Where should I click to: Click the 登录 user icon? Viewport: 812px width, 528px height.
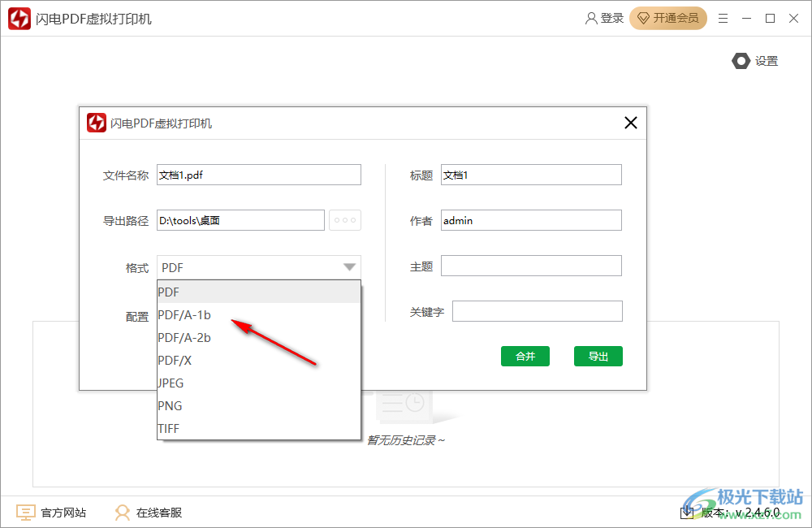pos(591,19)
